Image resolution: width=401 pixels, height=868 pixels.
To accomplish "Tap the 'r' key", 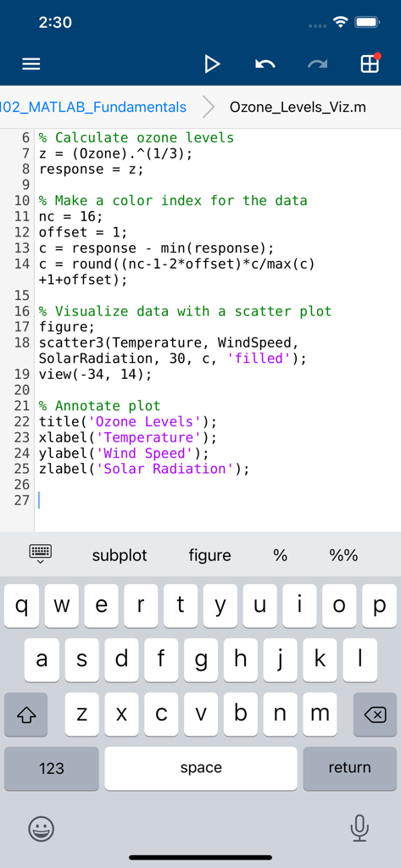I will (141, 605).
